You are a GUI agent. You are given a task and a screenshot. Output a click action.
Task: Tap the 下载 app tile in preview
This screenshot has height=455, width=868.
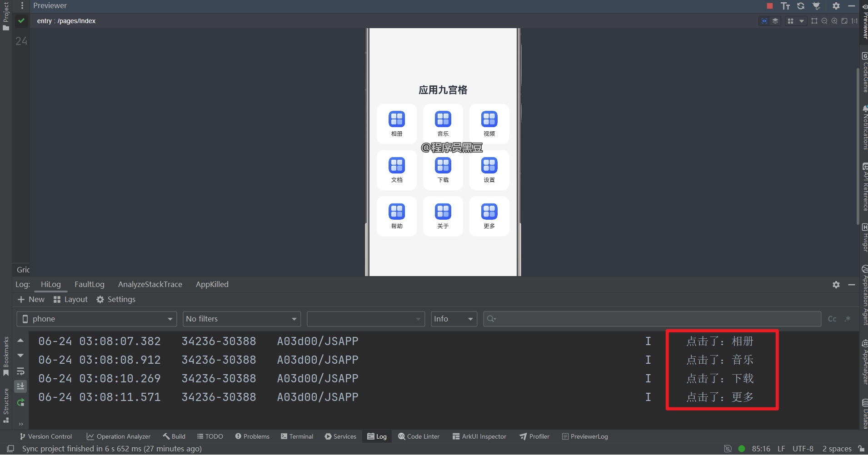pyautogui.click(x=443, y=170)
